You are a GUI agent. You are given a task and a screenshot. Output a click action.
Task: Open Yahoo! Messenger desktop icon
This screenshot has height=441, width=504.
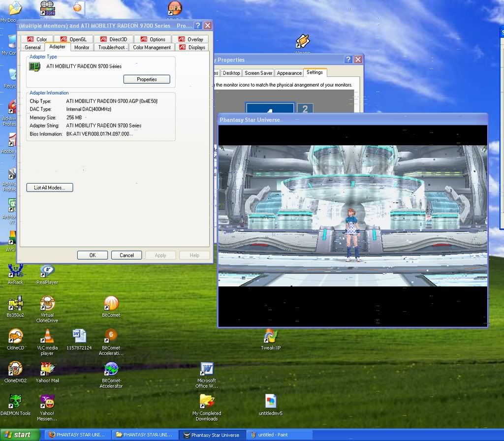pos(47,408)
